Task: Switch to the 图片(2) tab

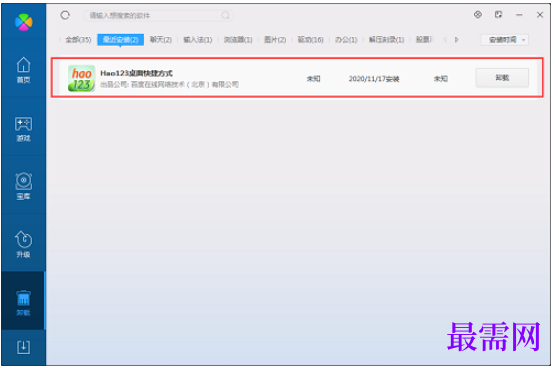Action: pos(275,40)
